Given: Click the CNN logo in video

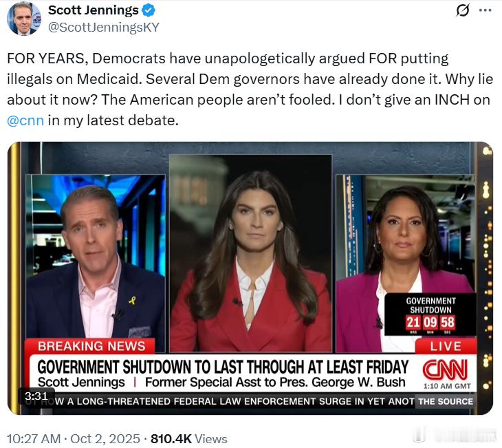Looking at the screenshot, I should (x=445, y=369).
